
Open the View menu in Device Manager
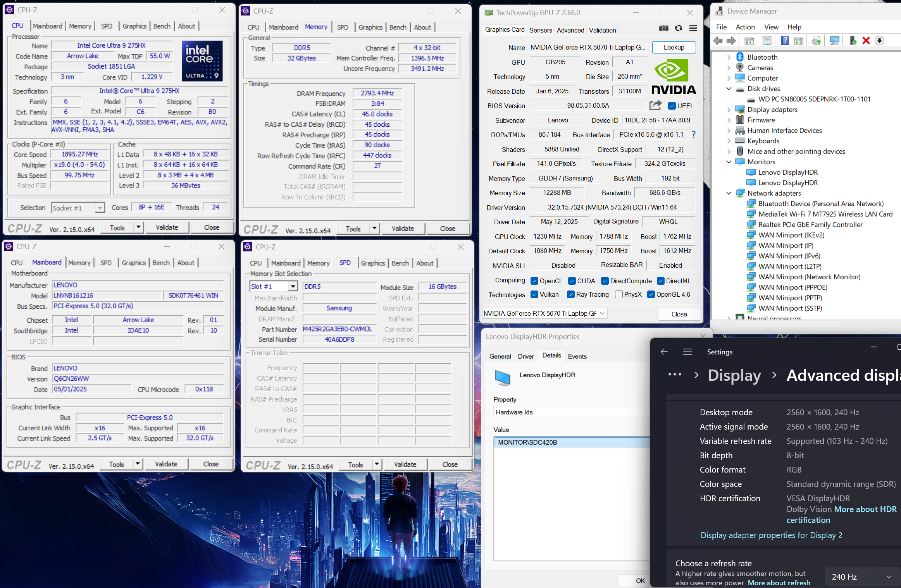tap(771, 27)
